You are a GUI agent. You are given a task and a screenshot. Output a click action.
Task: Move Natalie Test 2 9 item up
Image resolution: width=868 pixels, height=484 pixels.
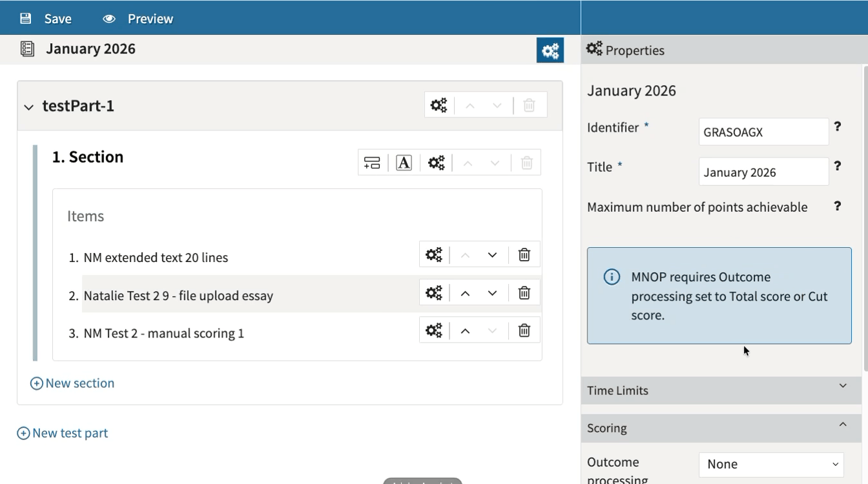click(465, 293)
